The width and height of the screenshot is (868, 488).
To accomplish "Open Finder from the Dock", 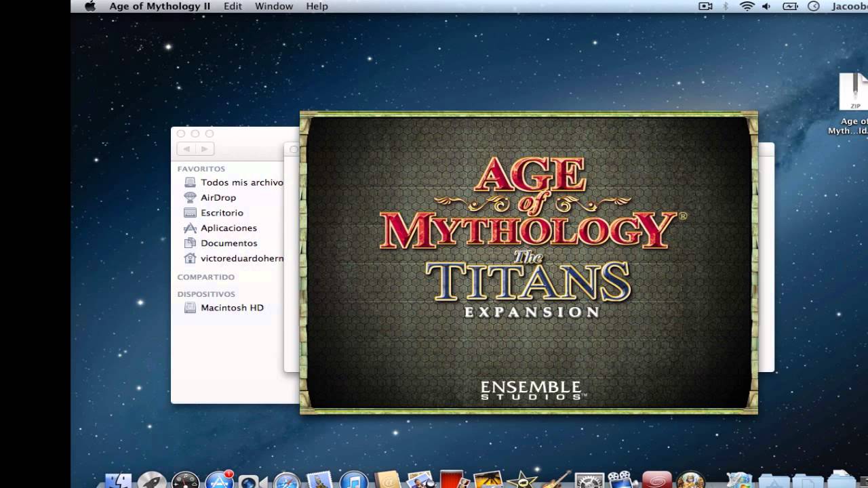I will click(119, 480).
